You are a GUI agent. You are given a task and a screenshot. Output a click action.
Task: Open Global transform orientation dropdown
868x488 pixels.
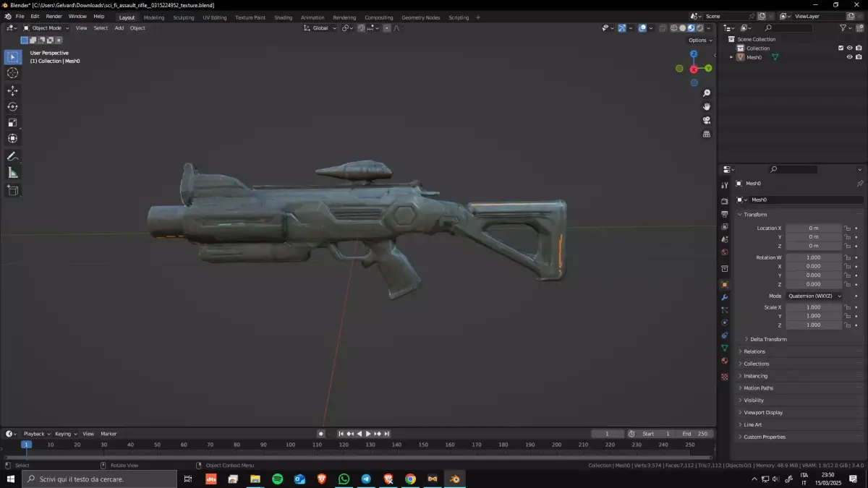tap(319, 28)
